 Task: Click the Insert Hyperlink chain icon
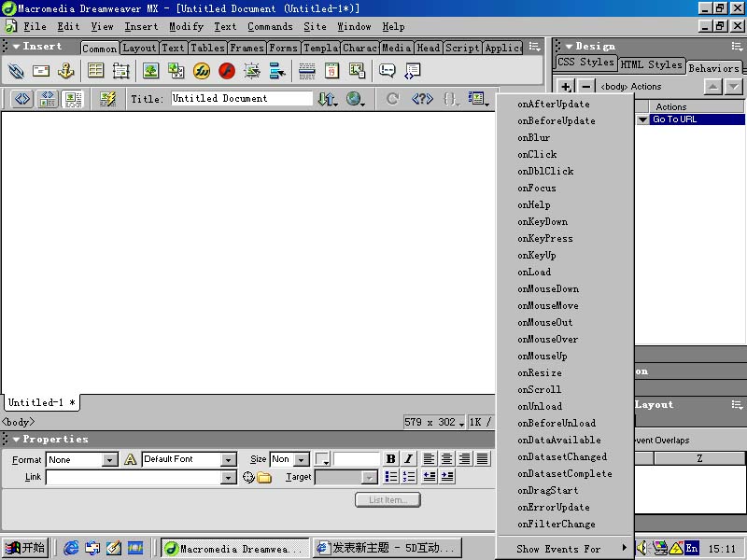click(16, 71)
